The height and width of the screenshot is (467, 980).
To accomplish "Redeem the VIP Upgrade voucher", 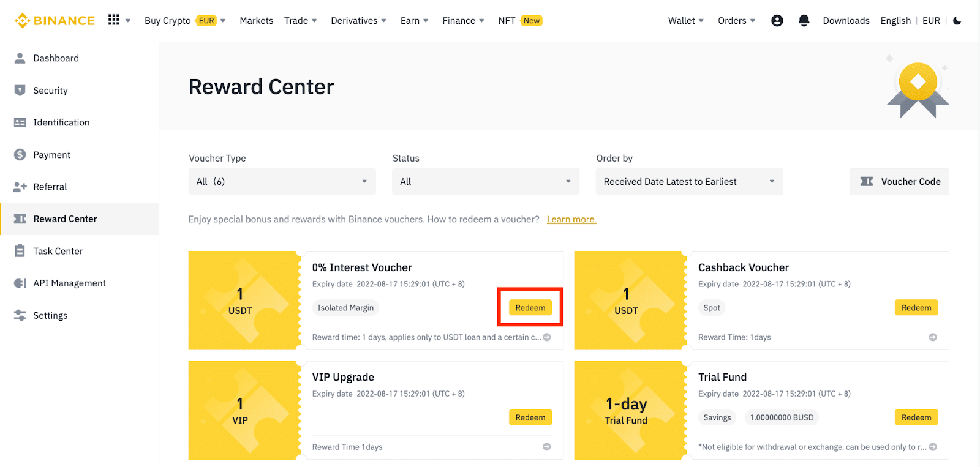I will pyautogui.click(x=530, y=417).
